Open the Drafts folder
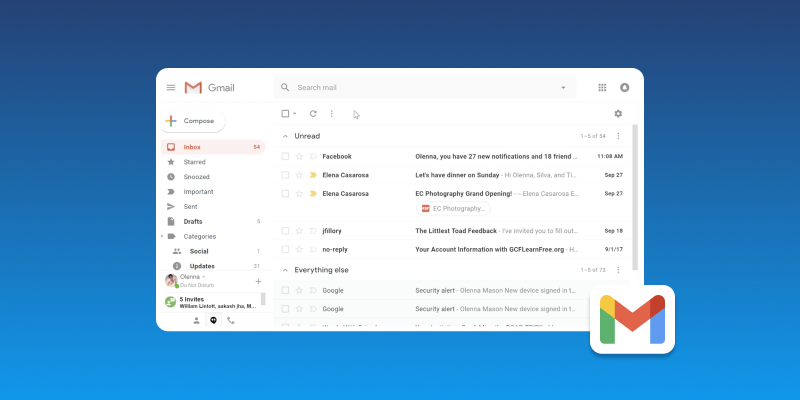 (213, 221)
